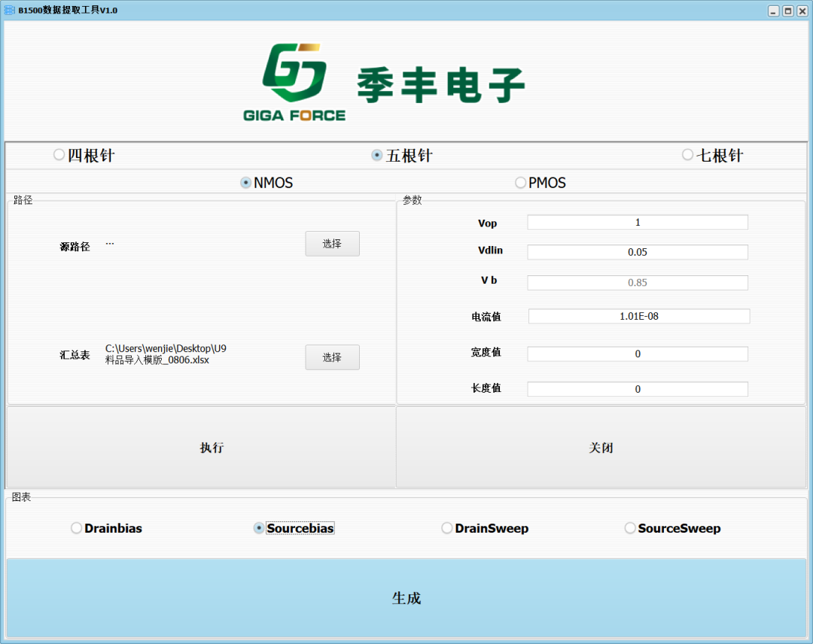This screenshot has width=813, height=644.
Task: Select the 五根针 radio button
Action: point(402,156)
